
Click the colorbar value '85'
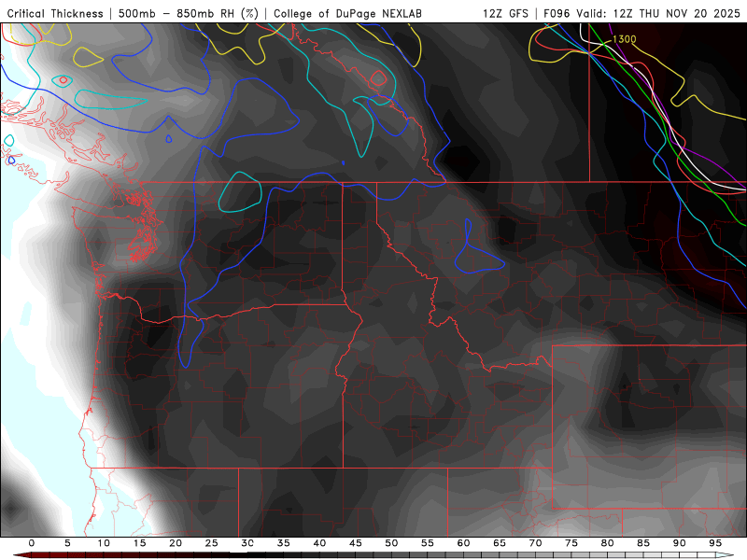click(643, 543)
